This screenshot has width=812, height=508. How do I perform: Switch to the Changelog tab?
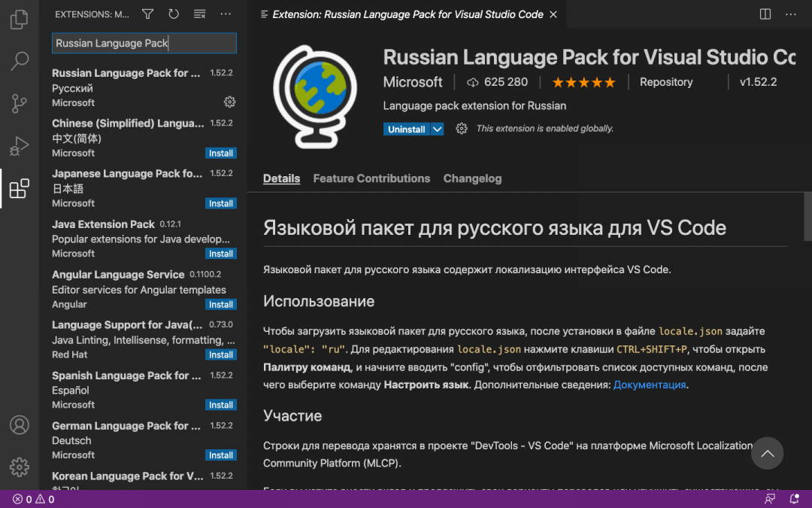tap(472, 178)
